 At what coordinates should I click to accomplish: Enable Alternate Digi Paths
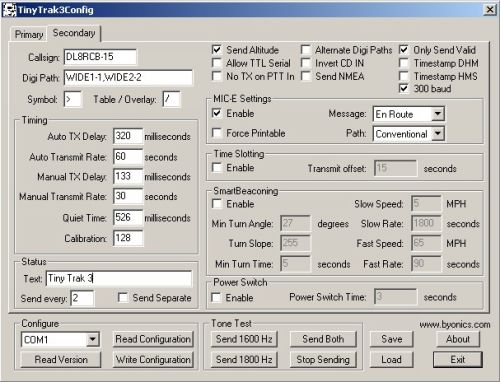pos(305,50)
